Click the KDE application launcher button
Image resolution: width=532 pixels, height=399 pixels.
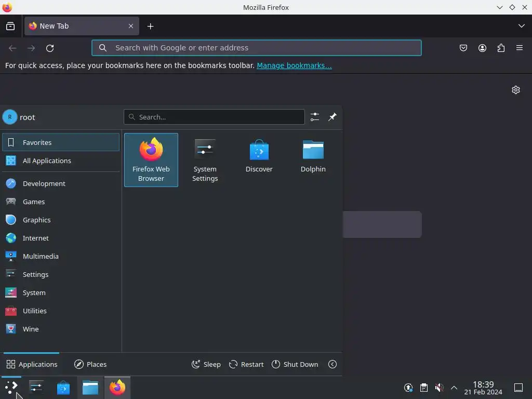[x=11, y=387]
